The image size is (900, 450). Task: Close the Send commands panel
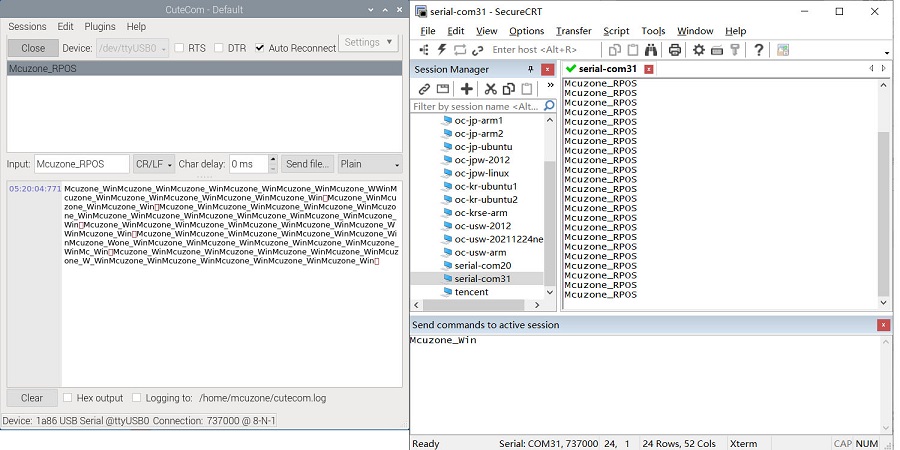click(x=884, y=325)
